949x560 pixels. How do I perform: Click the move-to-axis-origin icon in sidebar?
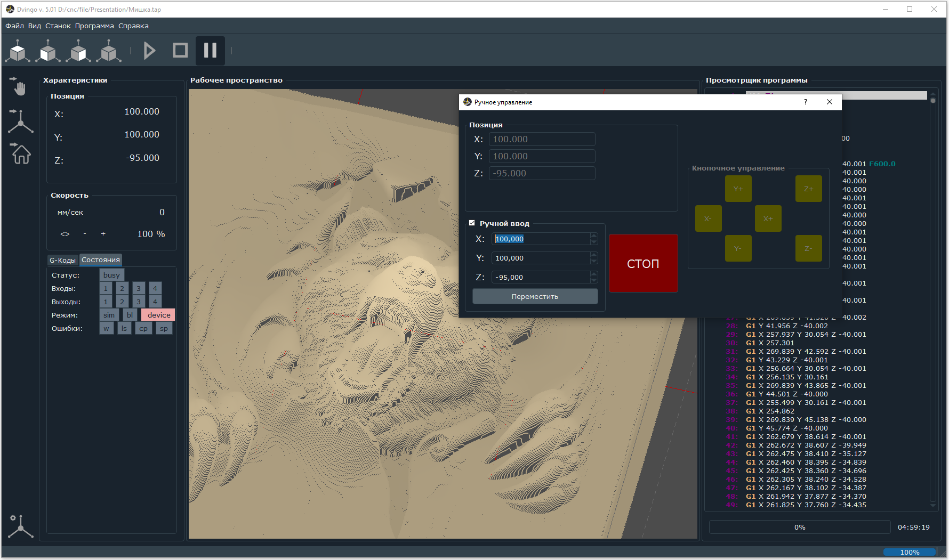point(20,121)
